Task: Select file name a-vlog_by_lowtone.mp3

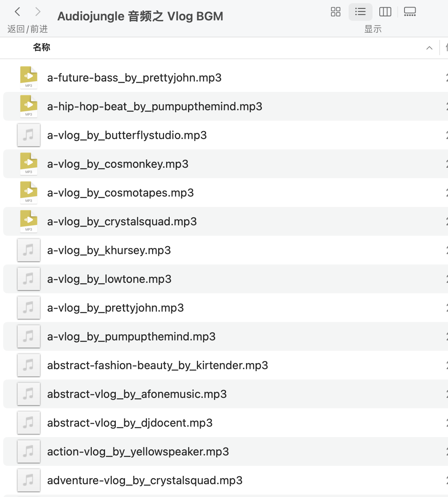Action: pos(109,279)
